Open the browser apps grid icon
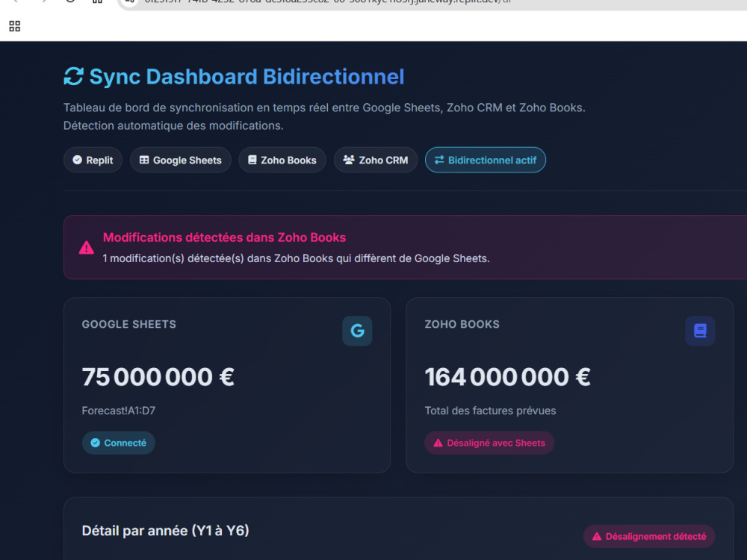 coord(15,26)
